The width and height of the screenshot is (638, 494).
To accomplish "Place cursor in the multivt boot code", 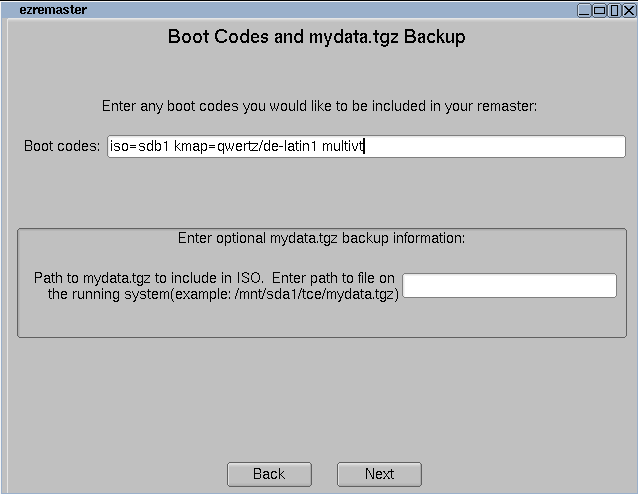I will [346, 147].
